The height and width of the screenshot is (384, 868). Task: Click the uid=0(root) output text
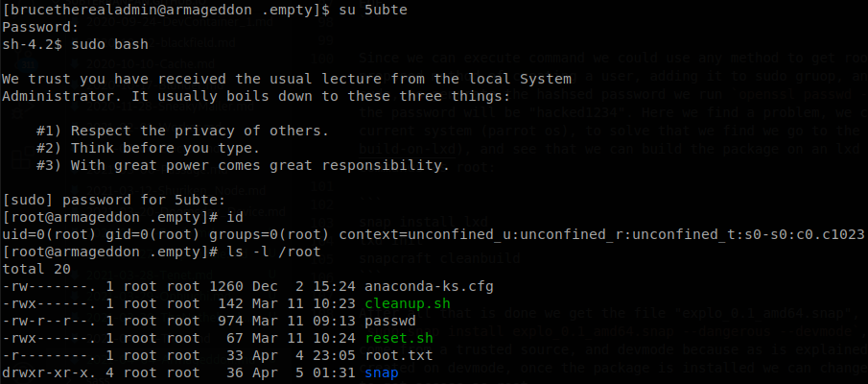click(51, 235)
